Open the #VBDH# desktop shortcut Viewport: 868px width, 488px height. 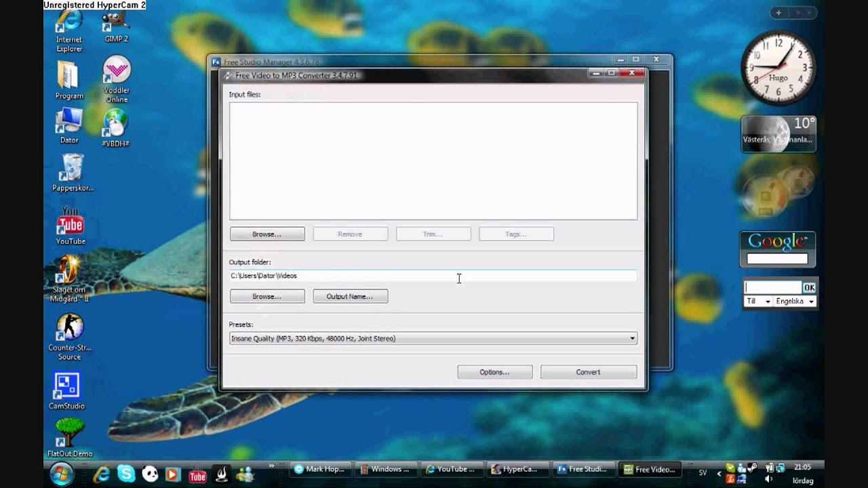coord(116,129)
